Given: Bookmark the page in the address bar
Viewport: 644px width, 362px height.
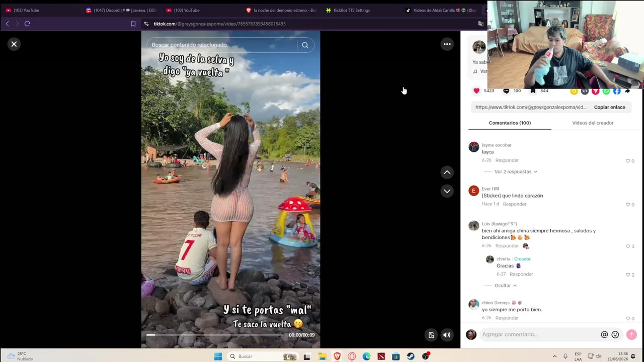Looking at the screenshot, I should [133, 24].
